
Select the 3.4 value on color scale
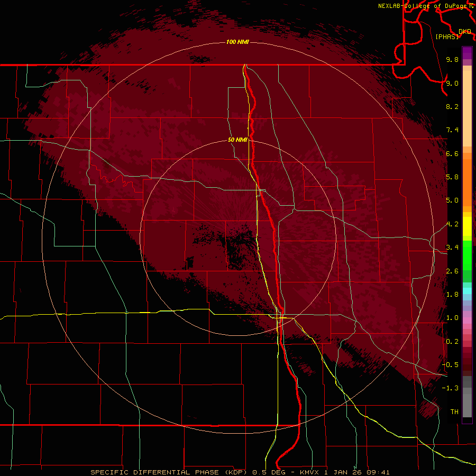pos(452,248)
